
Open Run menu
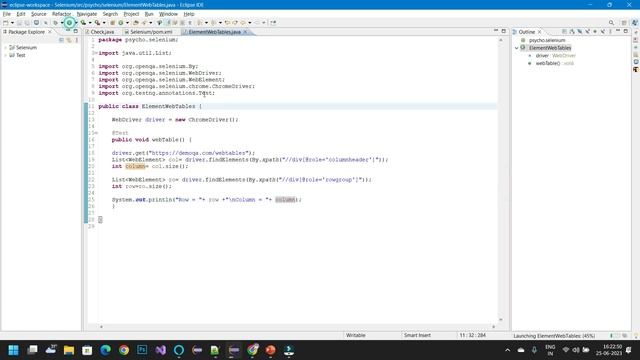pos(149,14)
